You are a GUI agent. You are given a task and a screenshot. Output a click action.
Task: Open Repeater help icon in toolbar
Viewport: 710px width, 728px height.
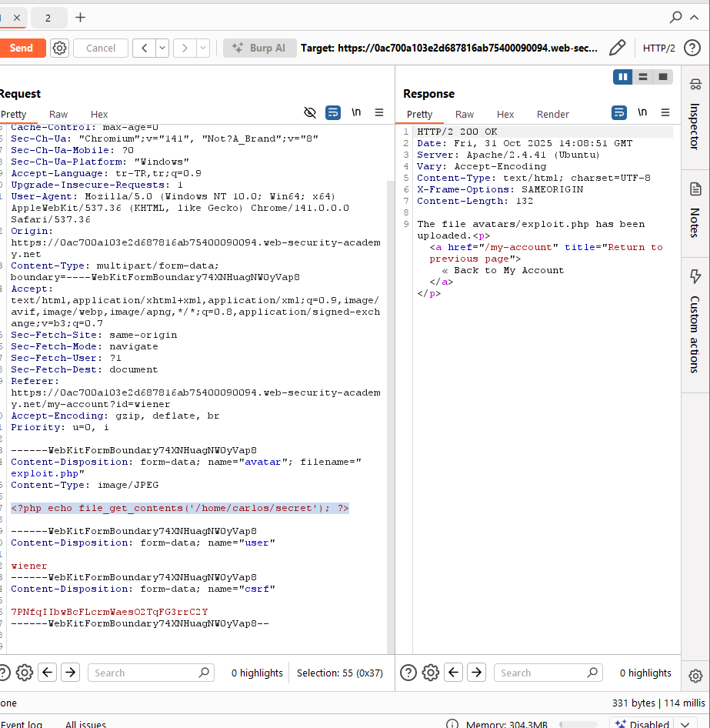(692, 48)
